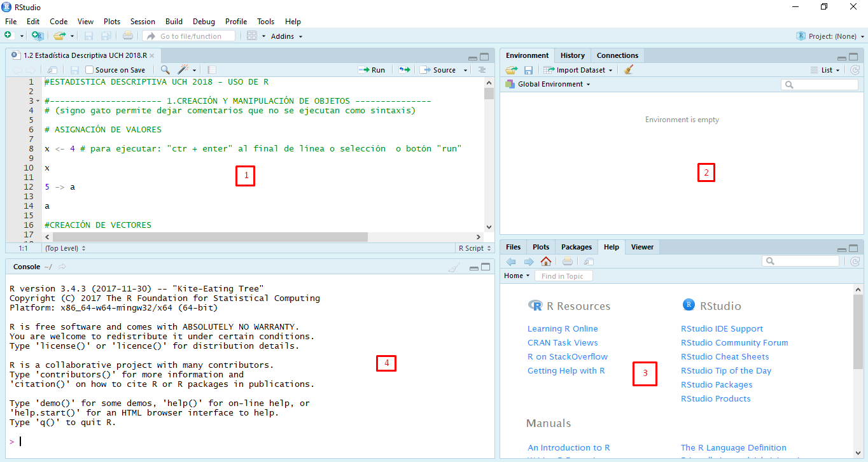This screenshot has height=462, width=868.
Task: Click the re-run previous code icon
Action: (404, 70)
